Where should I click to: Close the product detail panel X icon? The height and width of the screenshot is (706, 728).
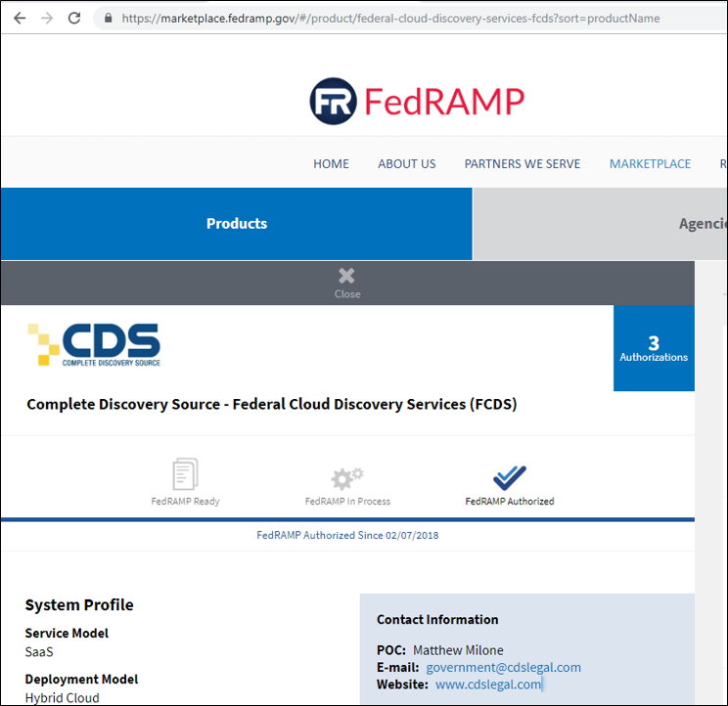pos(346,277)
